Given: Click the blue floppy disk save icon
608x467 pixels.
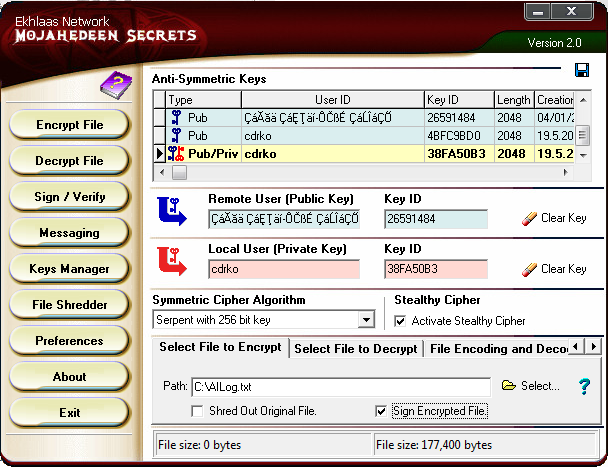Looking at the screenshot, I should 582,70.
